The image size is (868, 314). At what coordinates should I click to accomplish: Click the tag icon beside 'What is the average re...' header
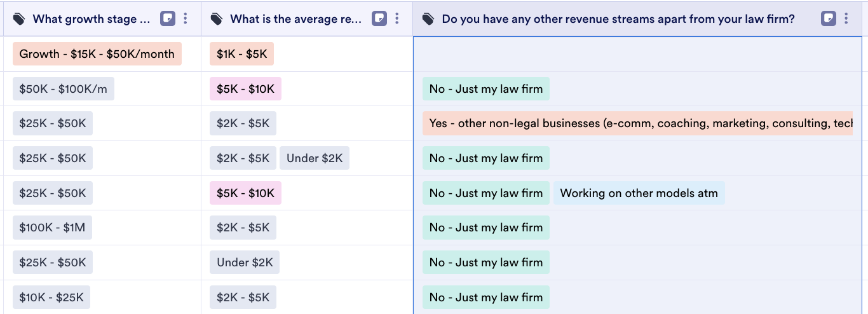(x=217, y=19)
